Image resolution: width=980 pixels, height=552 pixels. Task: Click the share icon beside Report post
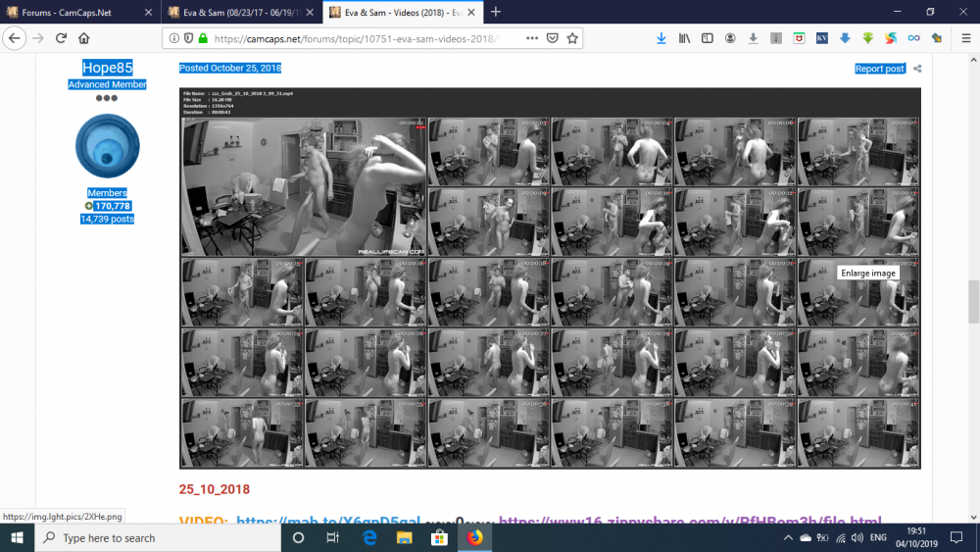click(x=917, y=69)
